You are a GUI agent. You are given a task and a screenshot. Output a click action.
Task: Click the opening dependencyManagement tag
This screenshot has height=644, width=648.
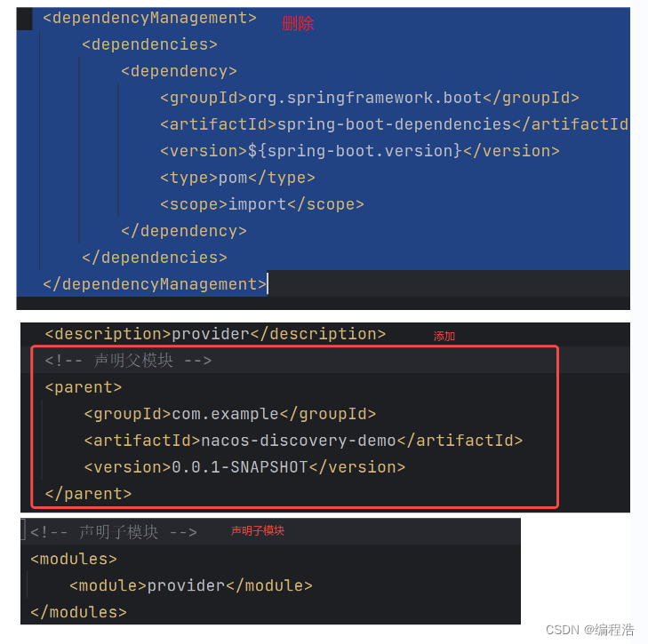(x=149, y=18)
